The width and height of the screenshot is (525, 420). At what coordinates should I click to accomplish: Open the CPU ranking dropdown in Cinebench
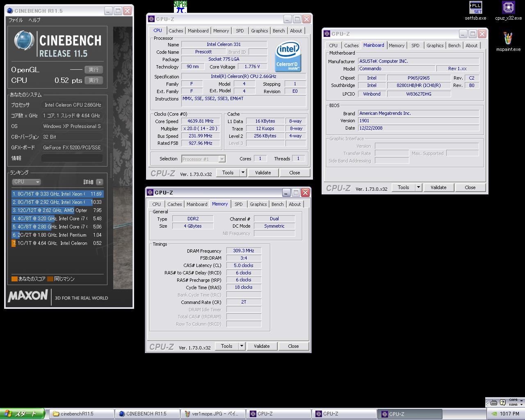pos(26,182)
